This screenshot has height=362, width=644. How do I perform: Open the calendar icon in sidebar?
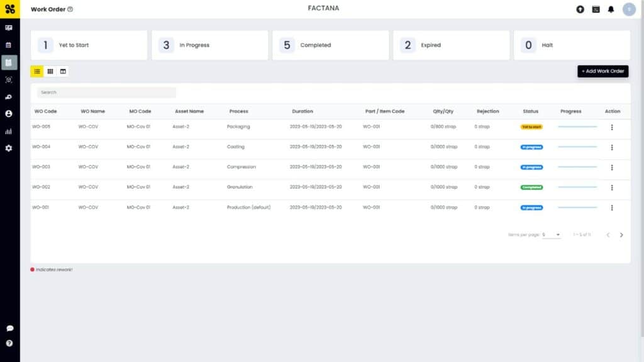9,45
